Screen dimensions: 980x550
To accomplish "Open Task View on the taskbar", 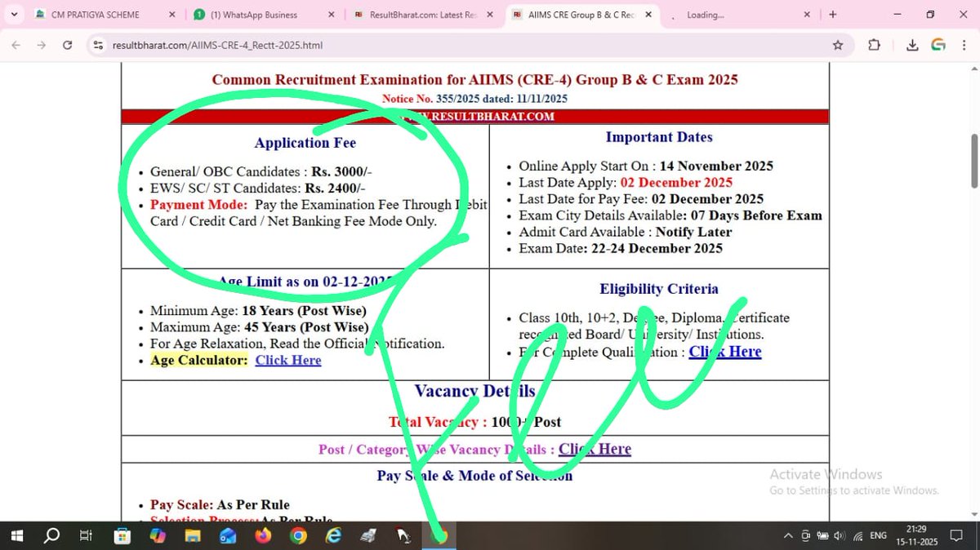I will coord(86,535).
